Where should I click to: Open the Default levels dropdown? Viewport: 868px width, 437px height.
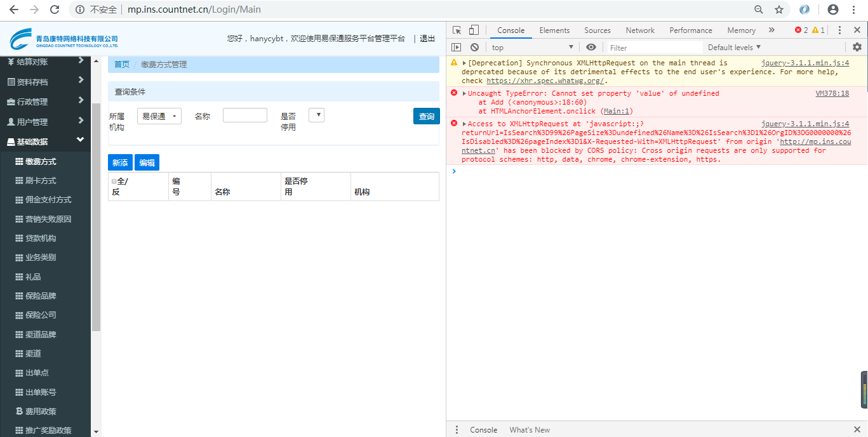point(734,48)
